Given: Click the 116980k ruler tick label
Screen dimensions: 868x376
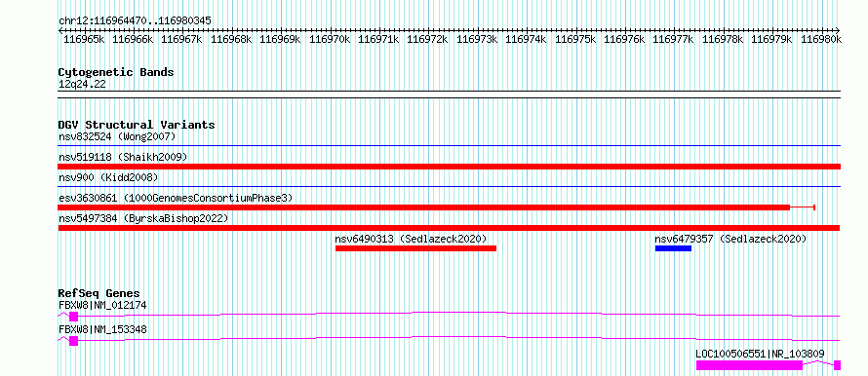Looking at the screenshot, I should [821, 39].
